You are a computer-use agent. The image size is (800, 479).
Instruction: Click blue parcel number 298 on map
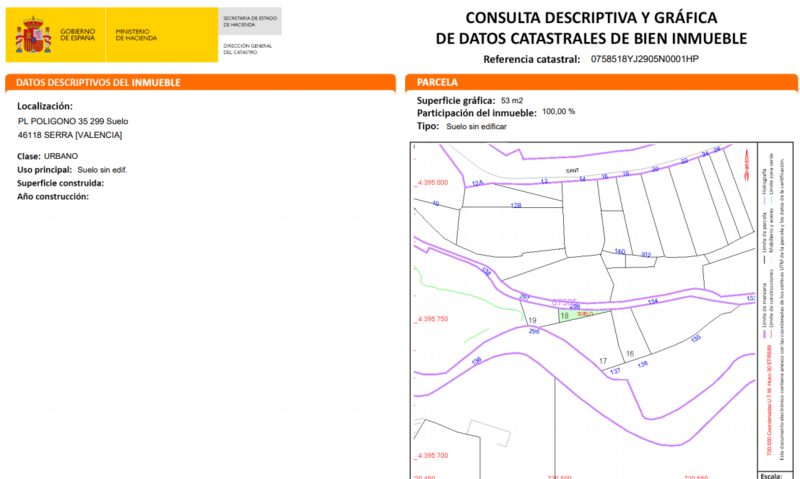point(534,332)
